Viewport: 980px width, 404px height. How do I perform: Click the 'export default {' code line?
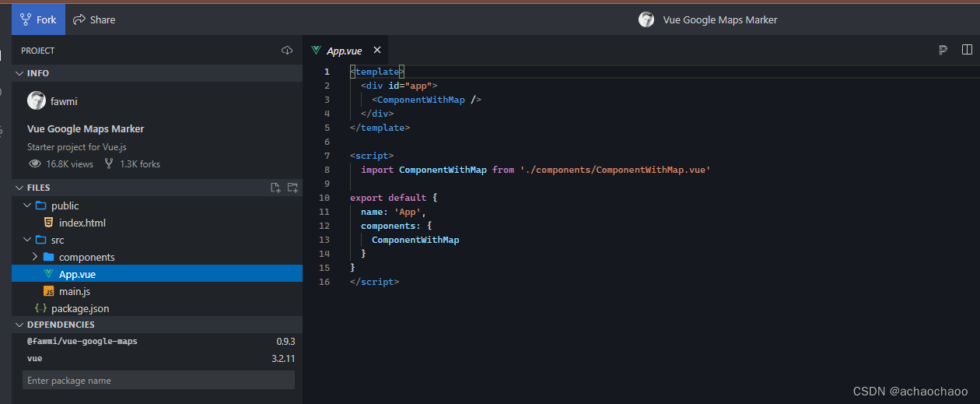[394, 198]
